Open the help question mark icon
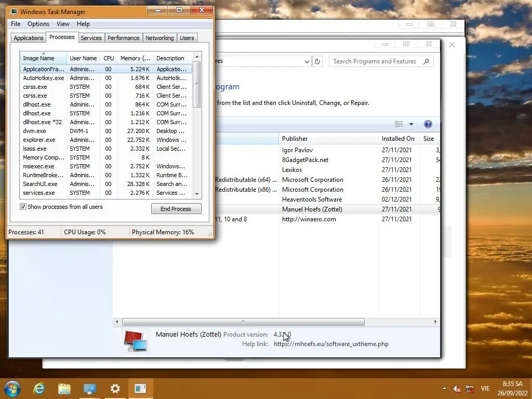Screen dimensions: 532x399 tap(428, 124)
